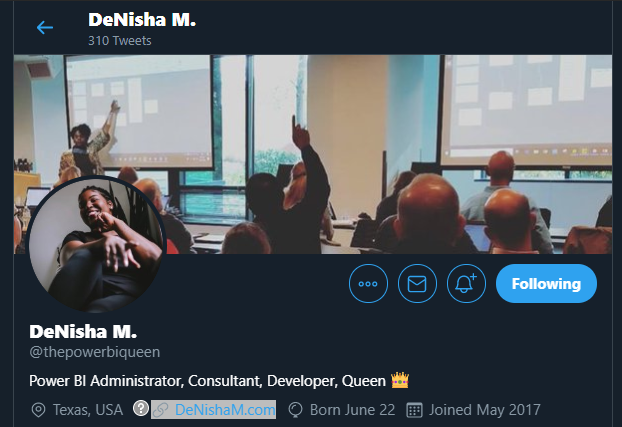Click the Texas, USA location text
This screenshot has width=622, height=427.
point(88,410)
